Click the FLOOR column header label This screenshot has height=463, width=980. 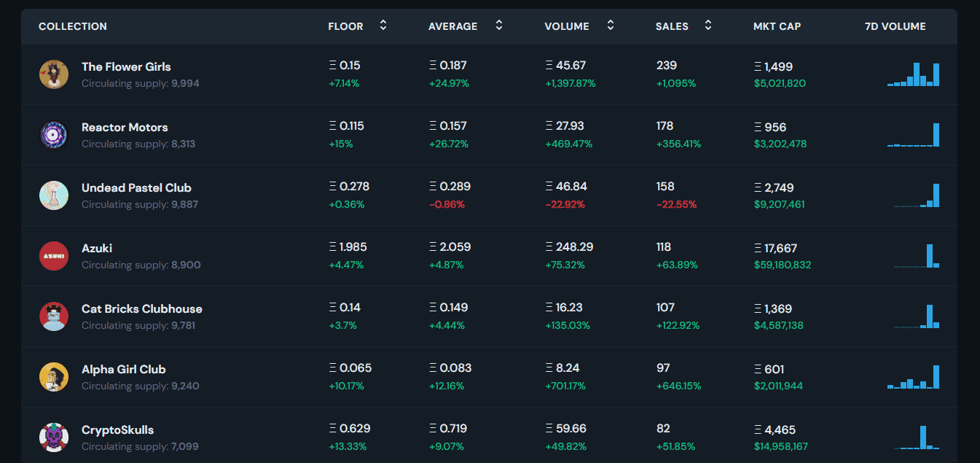click(345, 26)
